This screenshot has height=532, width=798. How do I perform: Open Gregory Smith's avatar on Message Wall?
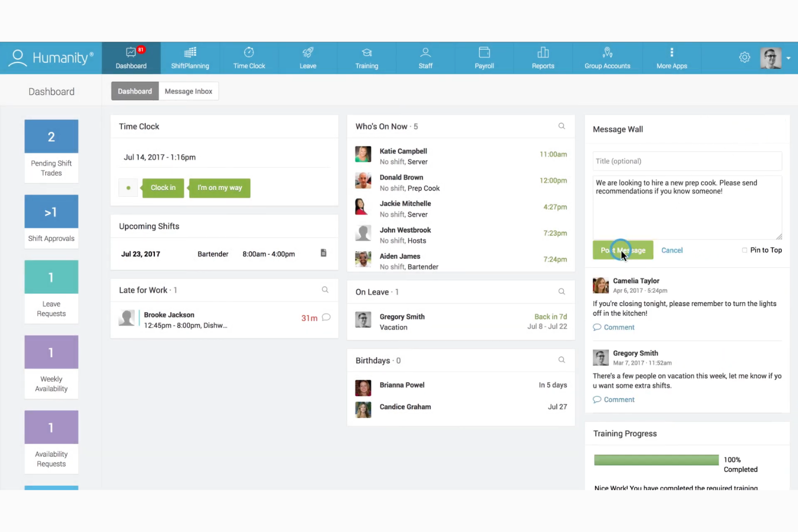point(601,357)
